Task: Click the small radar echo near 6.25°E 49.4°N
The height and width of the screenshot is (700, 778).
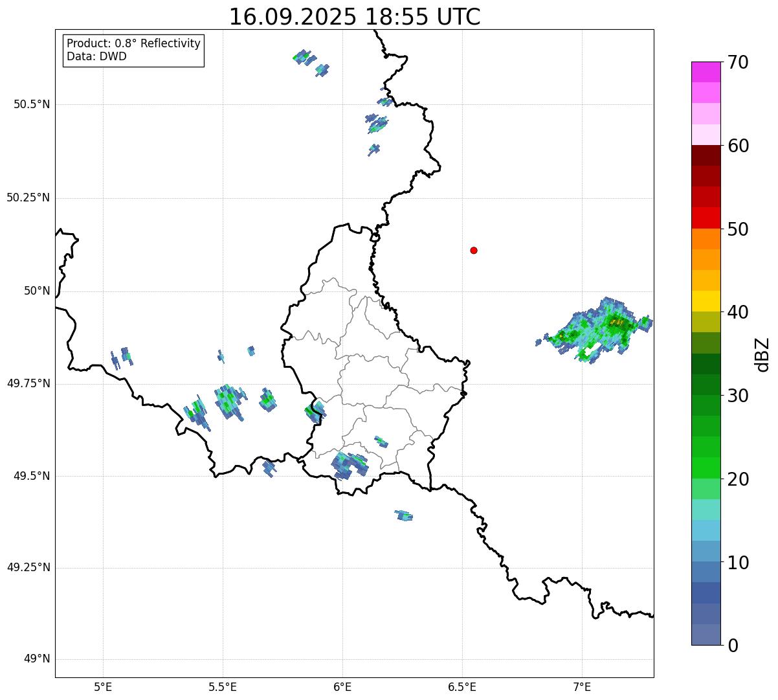Action: pos(404,515)
